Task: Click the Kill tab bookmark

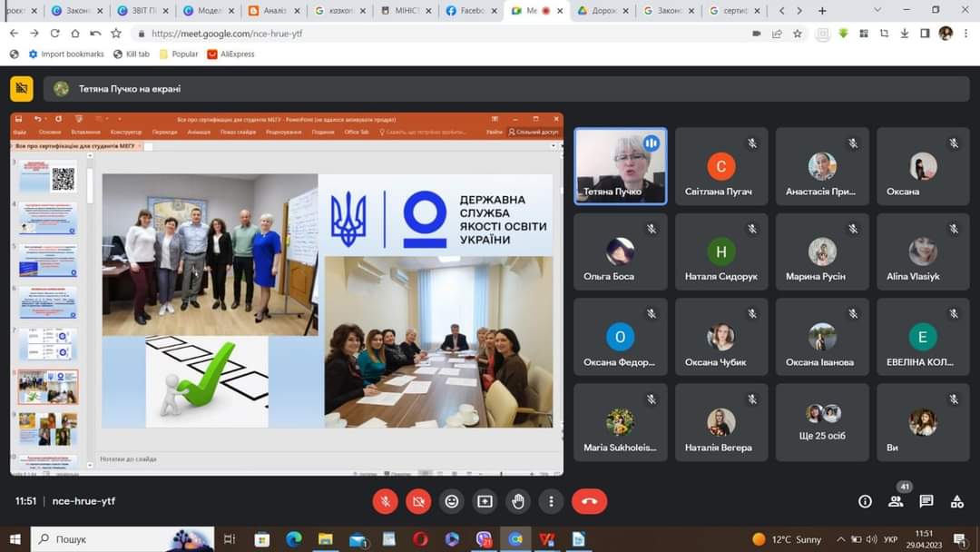Action: (x=132, y=54)
